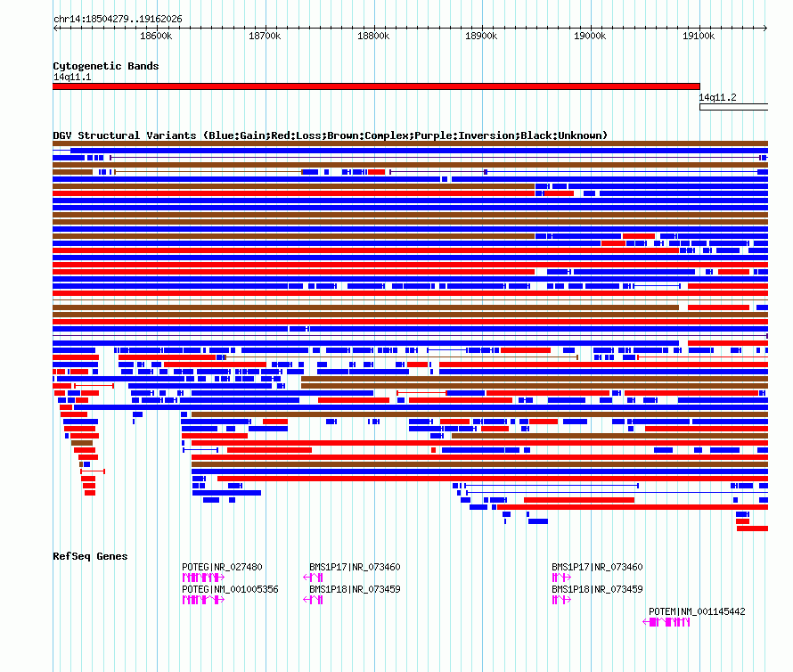
Task: Select the left-pointing BMS1P17|NR_073460 gene glyph
Action: 313,578
